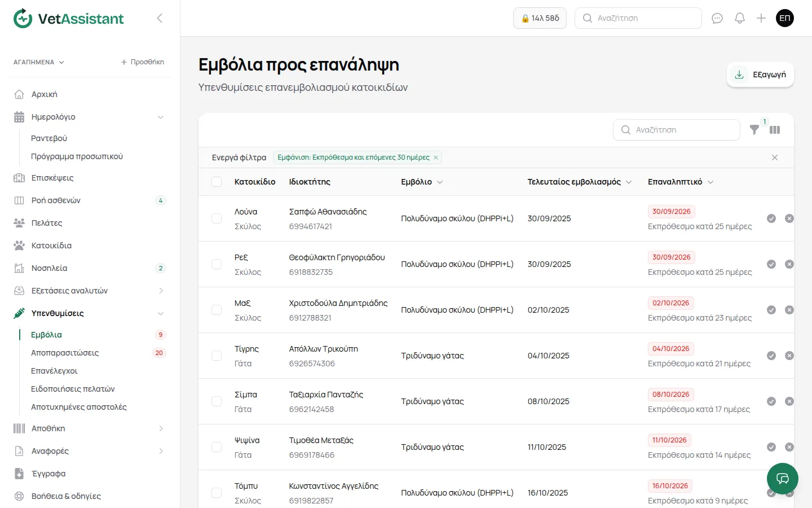Tick the checkbox for Λούνα's row
The image size is (812, 508).
[x=217, y=218]
